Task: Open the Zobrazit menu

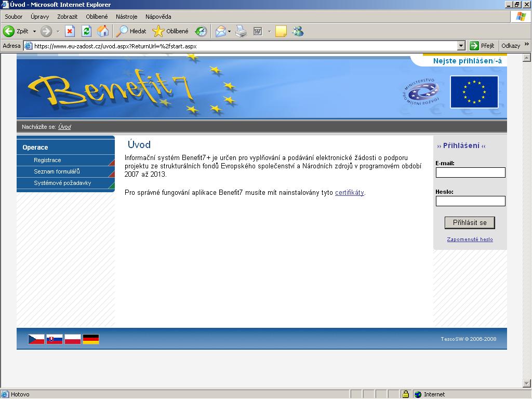Action: tap(67, 16)
